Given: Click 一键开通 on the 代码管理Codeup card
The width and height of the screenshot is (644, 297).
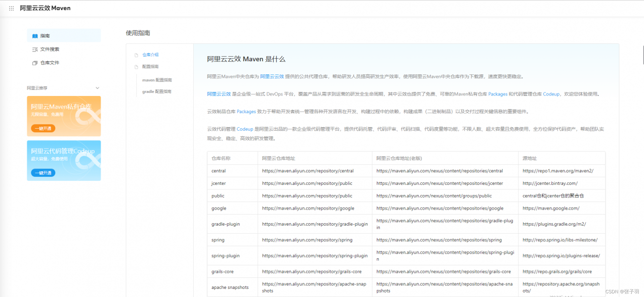Looking at the screenshot, I should coord(43,173).
